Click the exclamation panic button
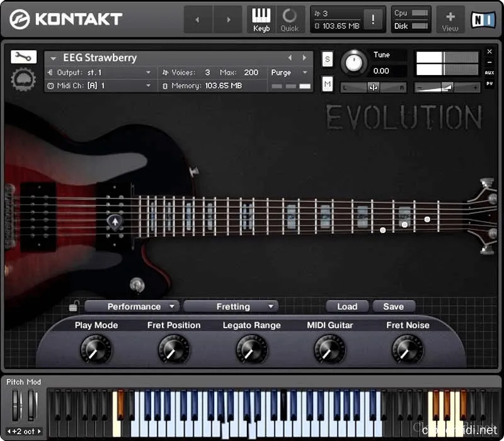Image resolution: width=504 pixels, height=441 pixels. click(x=372, y=20)
